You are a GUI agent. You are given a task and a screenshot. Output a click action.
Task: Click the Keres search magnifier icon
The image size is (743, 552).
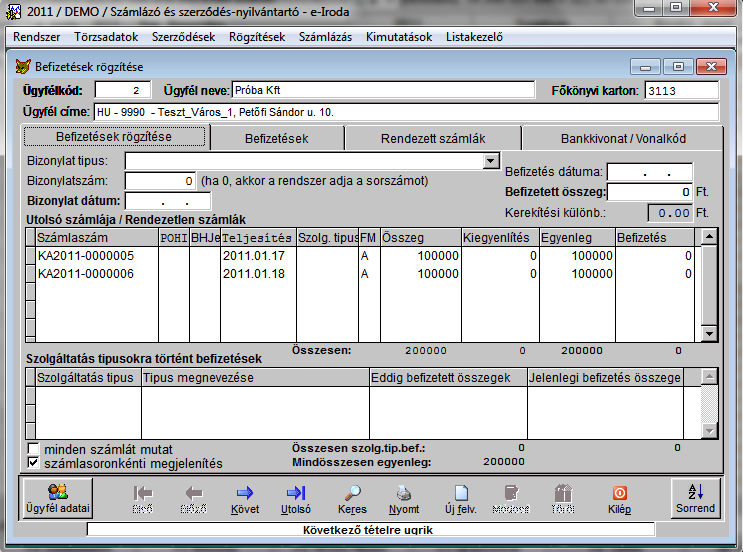pos(352,497)
